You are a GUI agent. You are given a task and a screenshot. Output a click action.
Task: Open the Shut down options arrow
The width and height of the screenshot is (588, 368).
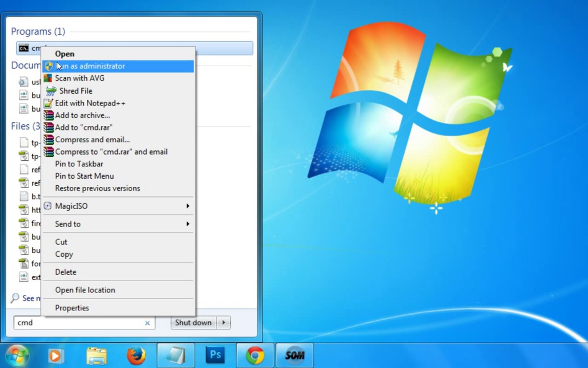(x=224, y=323)
